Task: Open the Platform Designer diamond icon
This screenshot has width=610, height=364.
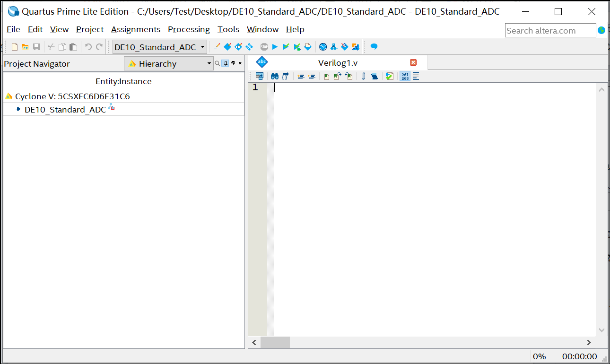Action: point(249,47)
